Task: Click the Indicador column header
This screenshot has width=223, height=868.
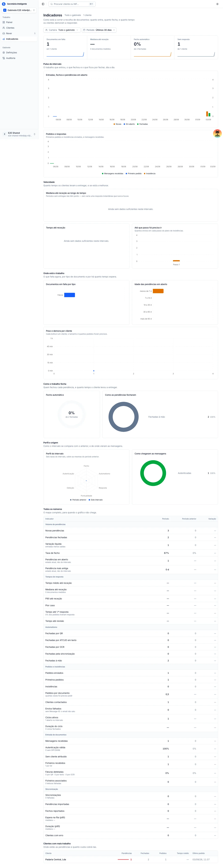Action: click(x=50, y=519)
